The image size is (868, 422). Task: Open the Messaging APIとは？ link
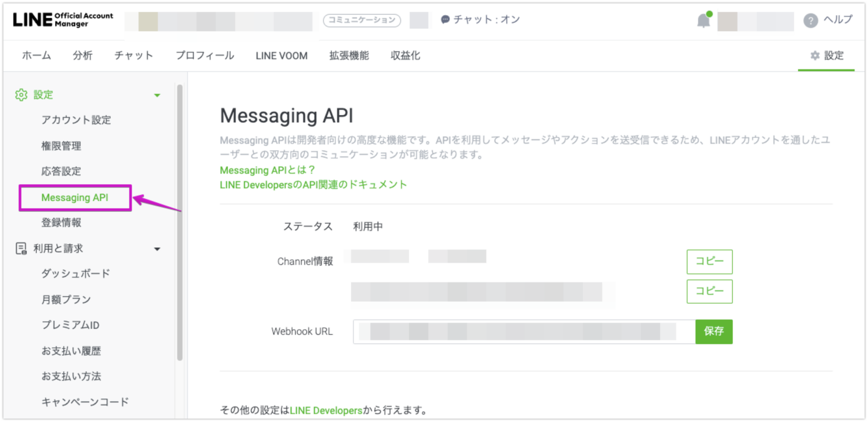[x=267, y=170]
